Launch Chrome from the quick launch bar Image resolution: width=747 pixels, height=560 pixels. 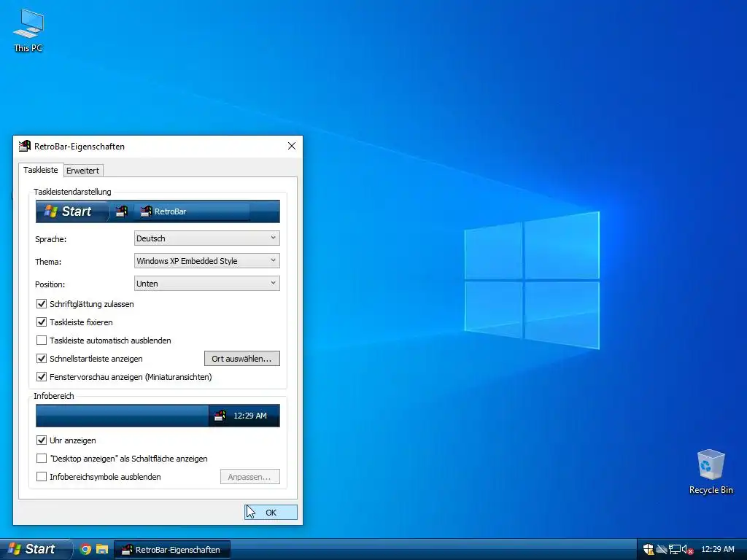(86, 549)
